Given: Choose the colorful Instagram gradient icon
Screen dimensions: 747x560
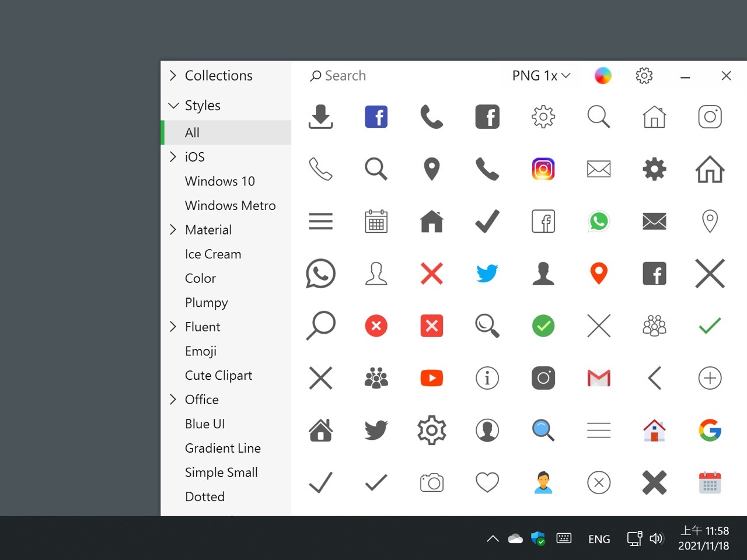Looking at the screenshot, I should click(x=543, y=169).
